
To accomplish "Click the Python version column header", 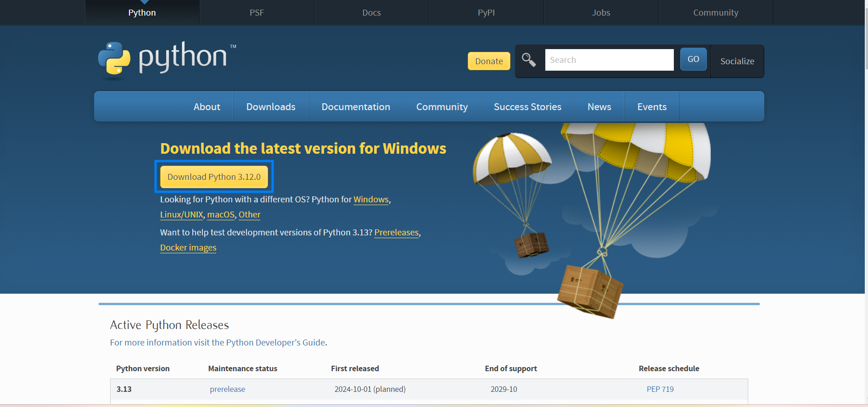I will pyautogui.click(x=143, y=368).
